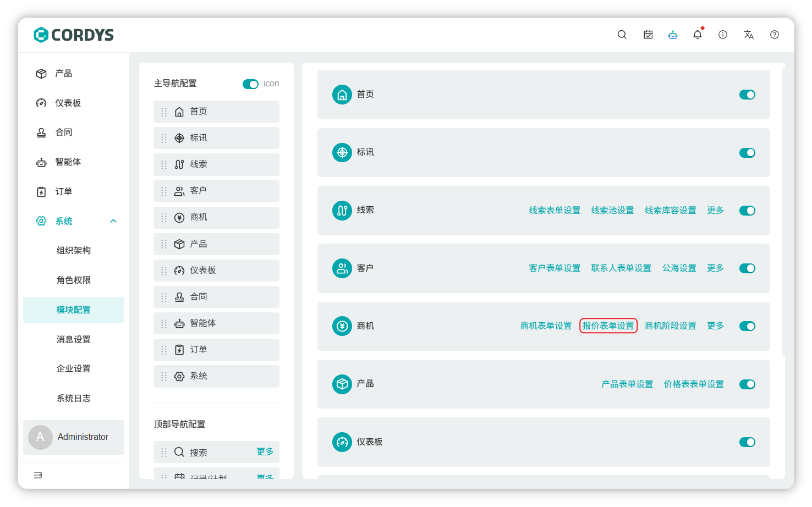Click the 标讯 round target icon
The height and width of the screenshot is (507, 812).
click(342, 152)
